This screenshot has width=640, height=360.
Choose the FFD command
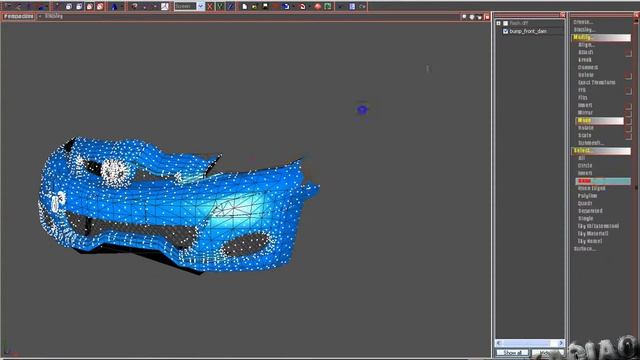click(x=582, y=90)
